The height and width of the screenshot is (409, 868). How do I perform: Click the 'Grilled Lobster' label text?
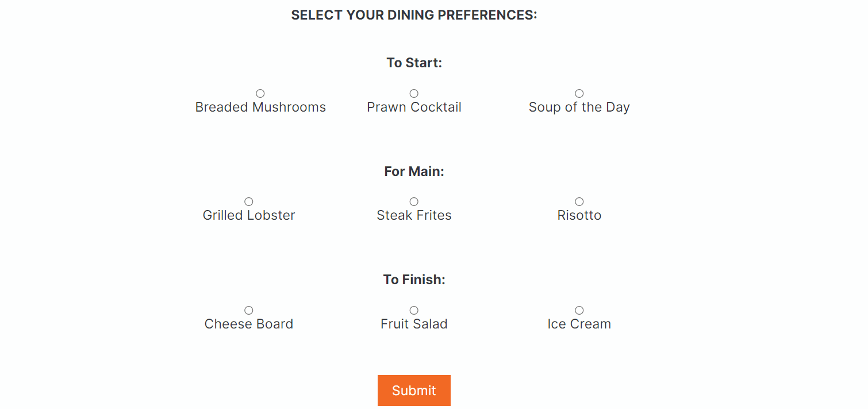pos(249,215)
